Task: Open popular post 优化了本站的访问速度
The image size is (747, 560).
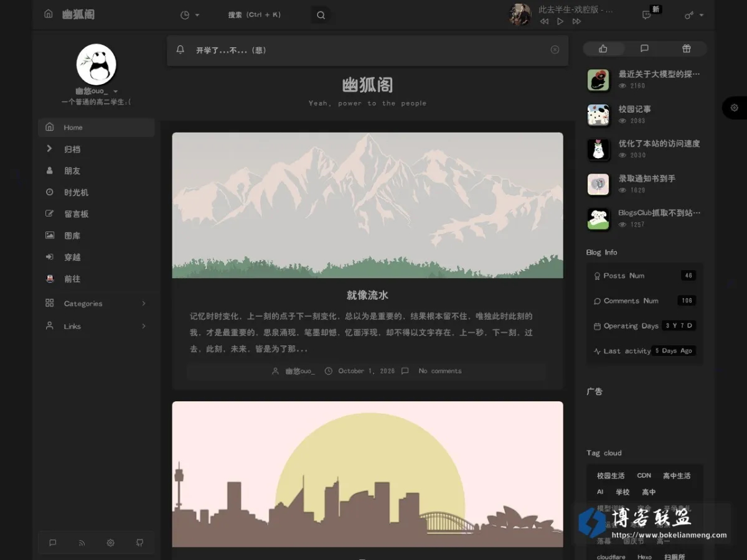Action: pyautogui.click(x=659, y=144)
